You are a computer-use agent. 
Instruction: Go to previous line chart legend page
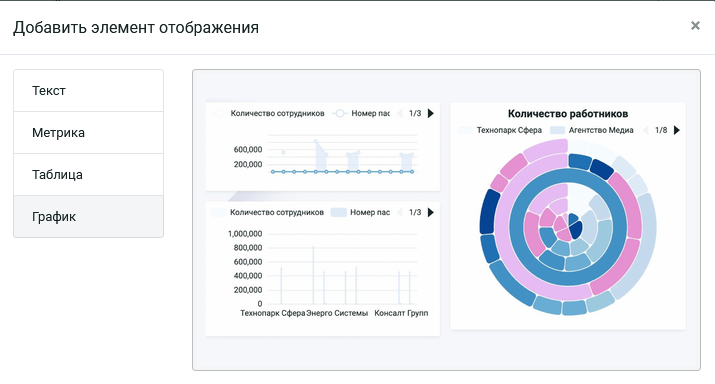click(x=400, y=114)
